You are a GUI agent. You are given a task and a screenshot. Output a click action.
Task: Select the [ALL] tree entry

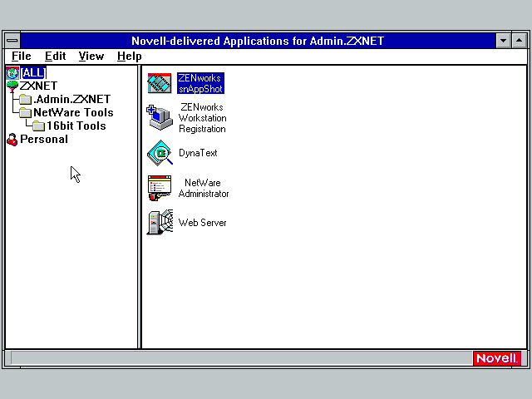tap(33, 72)
